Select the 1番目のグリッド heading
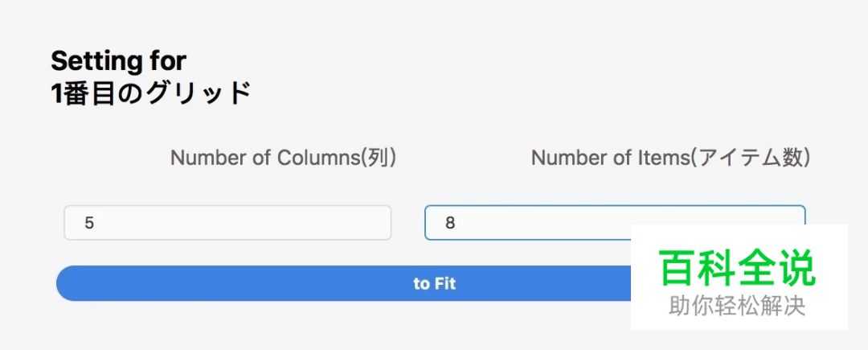Image resolution: width=868 pixels, height=350 pixels. 150,93
